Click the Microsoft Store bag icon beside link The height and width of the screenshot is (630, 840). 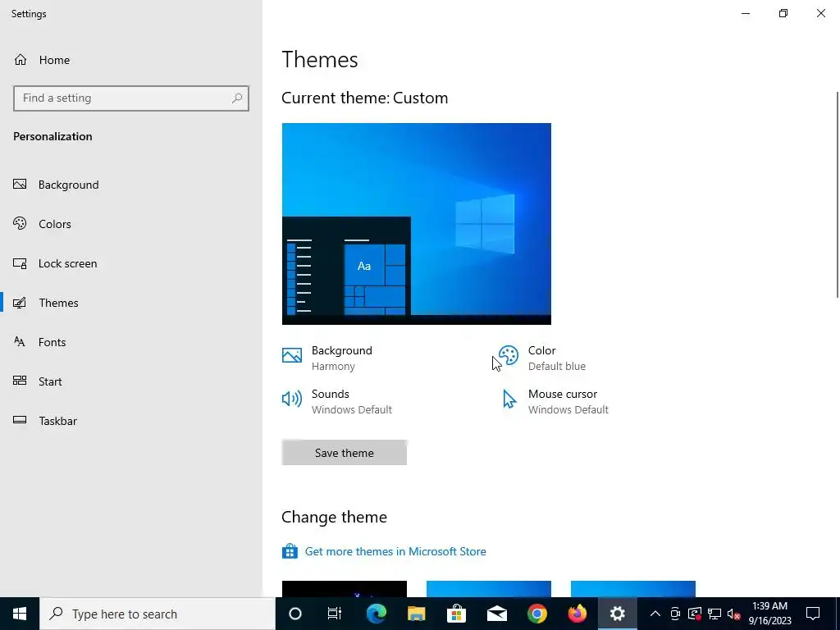[290, 551]
